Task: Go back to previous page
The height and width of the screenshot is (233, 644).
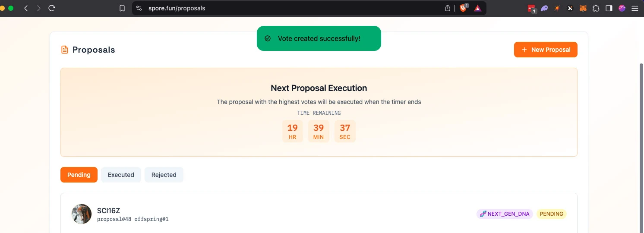Action: click(x=26, y=8)
